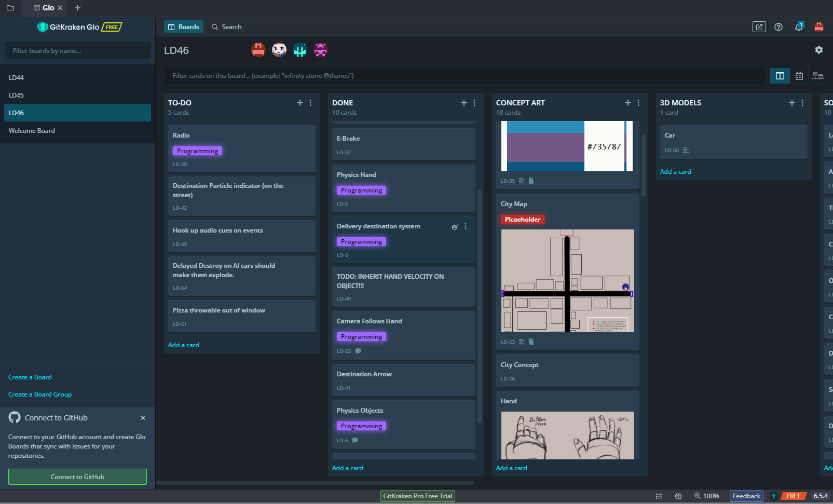Screen dimensions: 833x504
Task: Click the teal board member avatar
Action: click(x=300, y=50)
